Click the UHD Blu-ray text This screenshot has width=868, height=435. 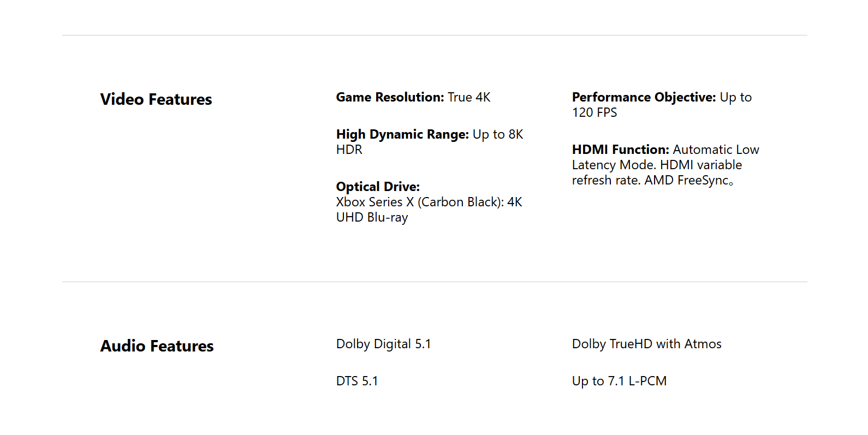[x=372, y=217]
